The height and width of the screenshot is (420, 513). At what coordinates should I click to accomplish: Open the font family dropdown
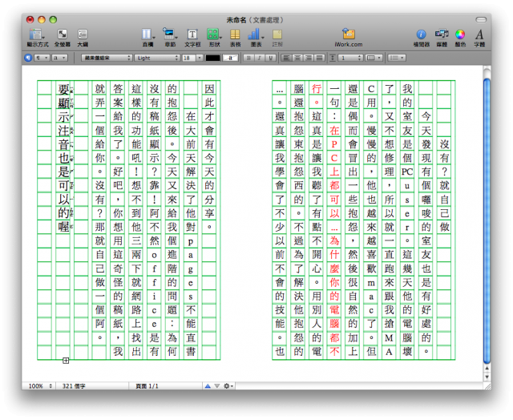(x=107, y=58)
